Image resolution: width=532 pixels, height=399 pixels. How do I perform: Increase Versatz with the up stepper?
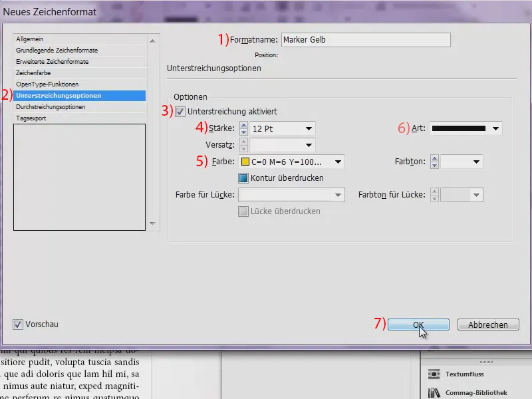click(x=243, y=142)
